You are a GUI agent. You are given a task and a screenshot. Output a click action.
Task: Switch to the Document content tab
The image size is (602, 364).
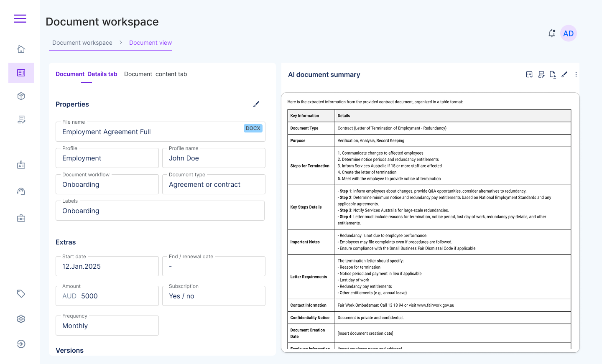[156, 74]
